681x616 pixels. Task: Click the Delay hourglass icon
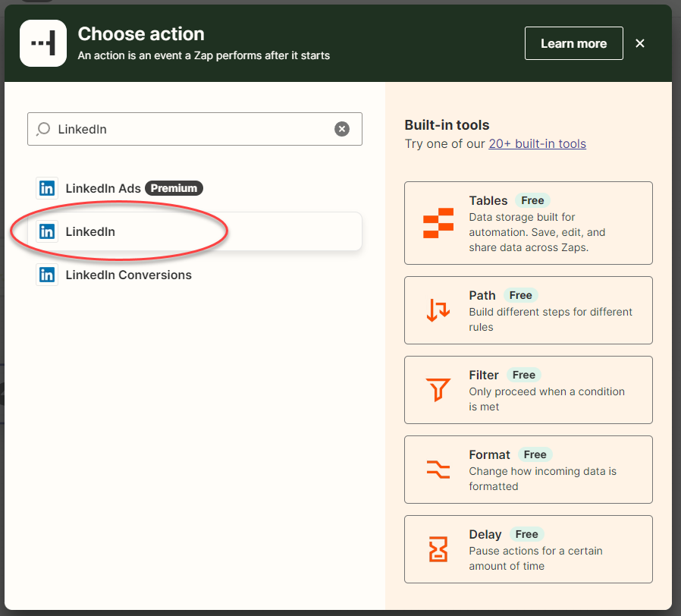[438, 549]
